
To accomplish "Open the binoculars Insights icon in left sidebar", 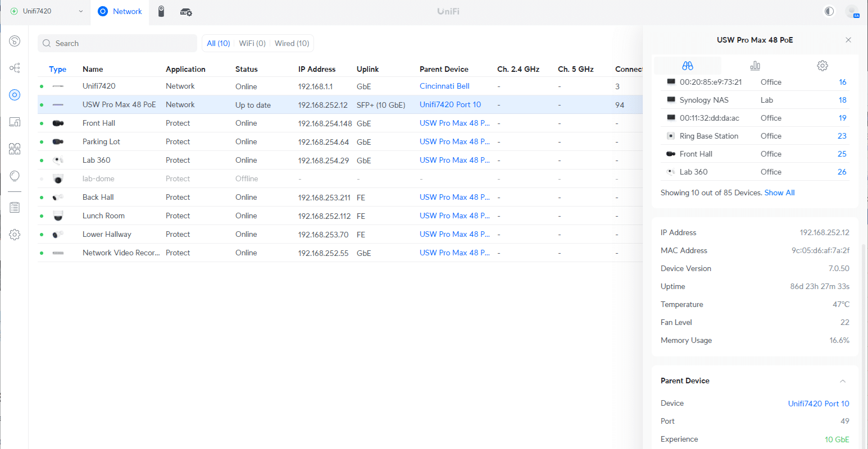I will pos(15,149).
